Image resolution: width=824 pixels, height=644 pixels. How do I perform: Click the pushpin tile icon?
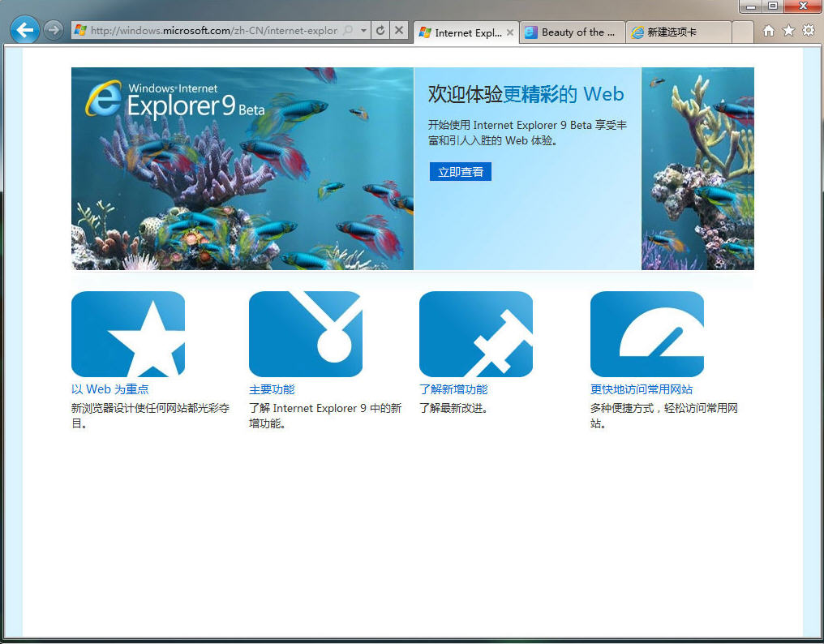click(x=476, y=334)
